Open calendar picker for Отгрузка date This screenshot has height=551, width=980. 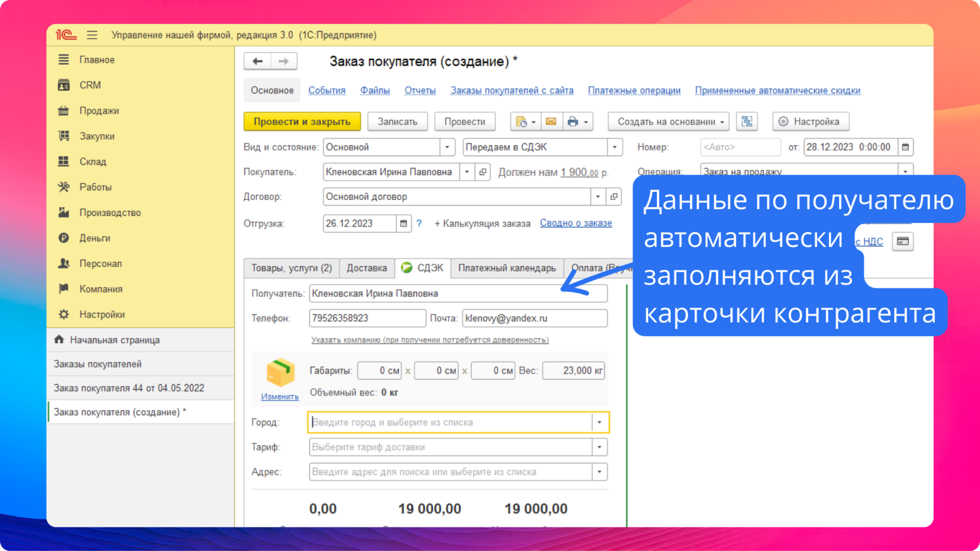click(x=403, y=223)
